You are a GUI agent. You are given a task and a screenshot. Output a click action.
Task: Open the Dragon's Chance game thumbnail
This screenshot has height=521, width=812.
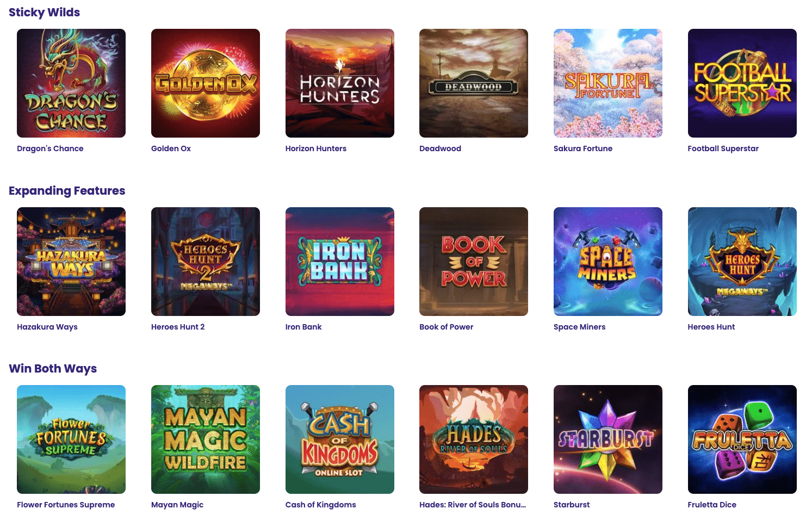(x=71, y=83)
